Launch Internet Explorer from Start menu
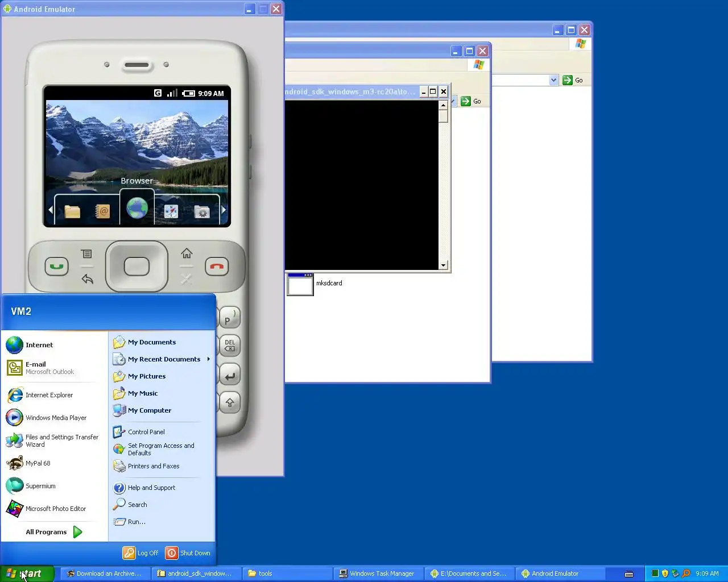The width and height of the screenshot is (728, 582). tap(55, 395)
